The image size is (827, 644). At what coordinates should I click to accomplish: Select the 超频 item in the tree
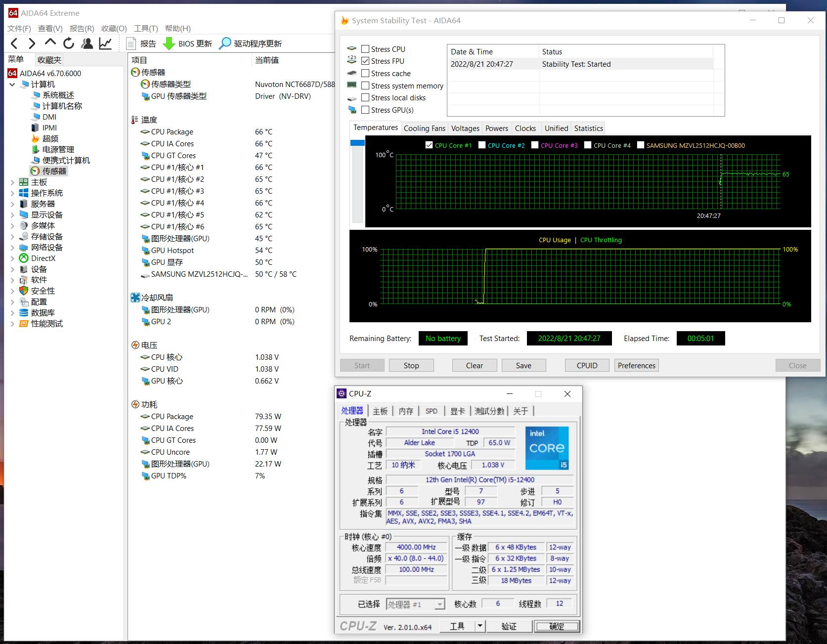click(x=50, y=138)
